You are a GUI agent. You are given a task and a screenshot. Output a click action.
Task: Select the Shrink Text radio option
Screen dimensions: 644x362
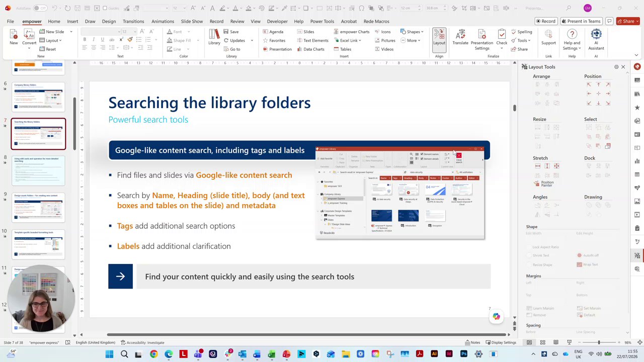(x=529, y=255)
